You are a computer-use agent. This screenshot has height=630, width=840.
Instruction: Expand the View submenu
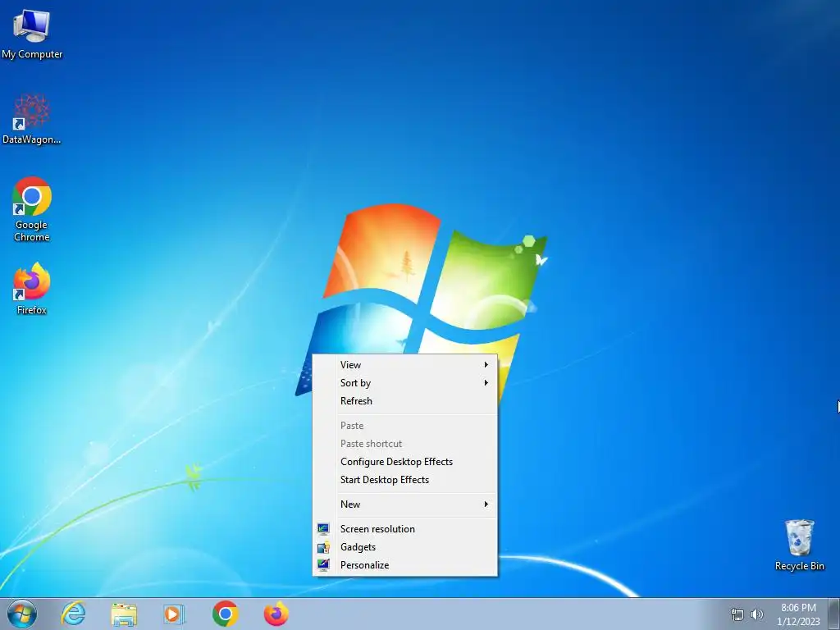(x=405, y=365)
